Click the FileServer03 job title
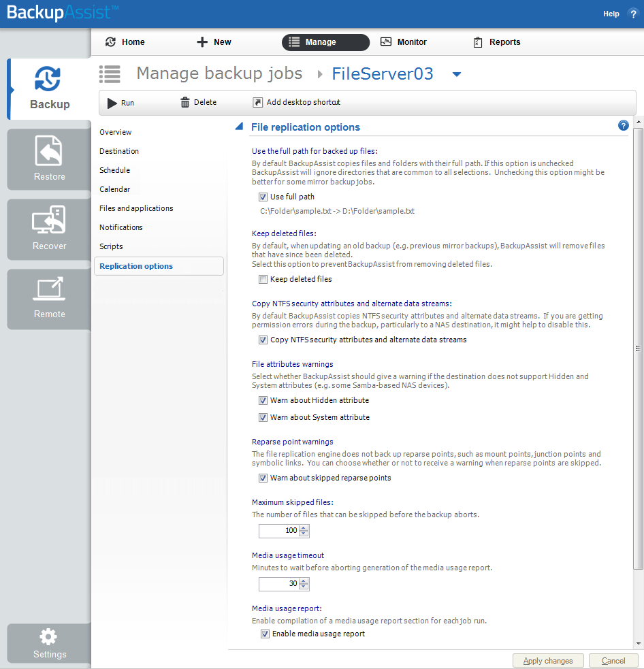 pos(383,74)
